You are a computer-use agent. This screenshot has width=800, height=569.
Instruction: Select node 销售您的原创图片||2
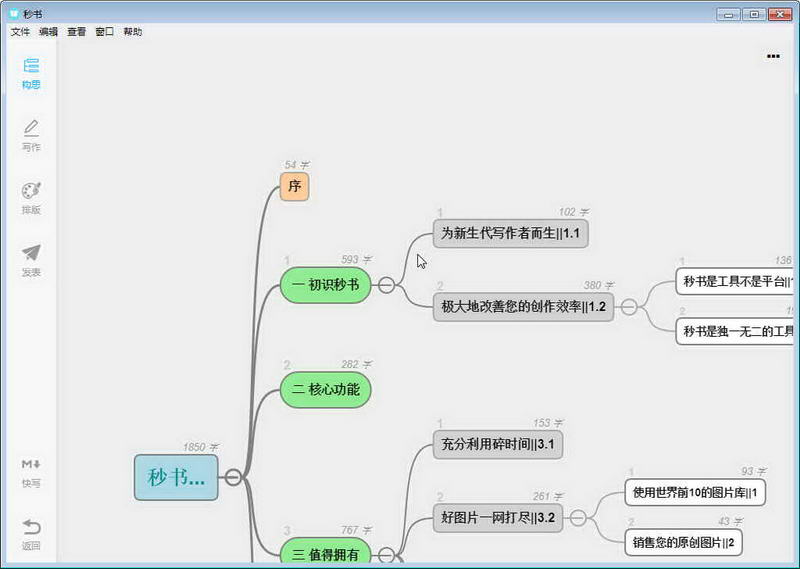pyautogui.click(x=683, y=542)
